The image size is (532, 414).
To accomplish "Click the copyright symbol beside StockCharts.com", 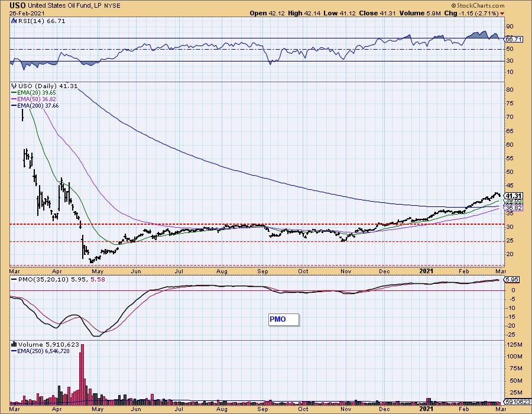I will (x=453, y=6).
